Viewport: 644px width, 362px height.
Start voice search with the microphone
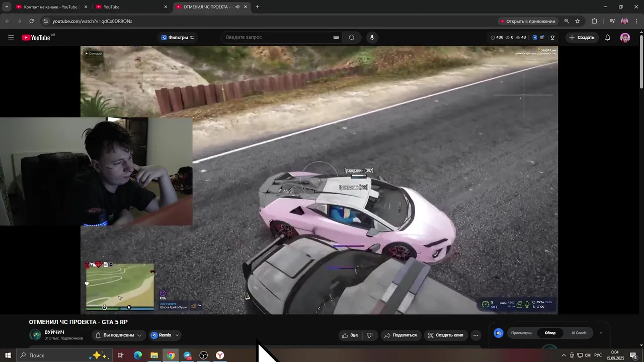pos(372,37)
